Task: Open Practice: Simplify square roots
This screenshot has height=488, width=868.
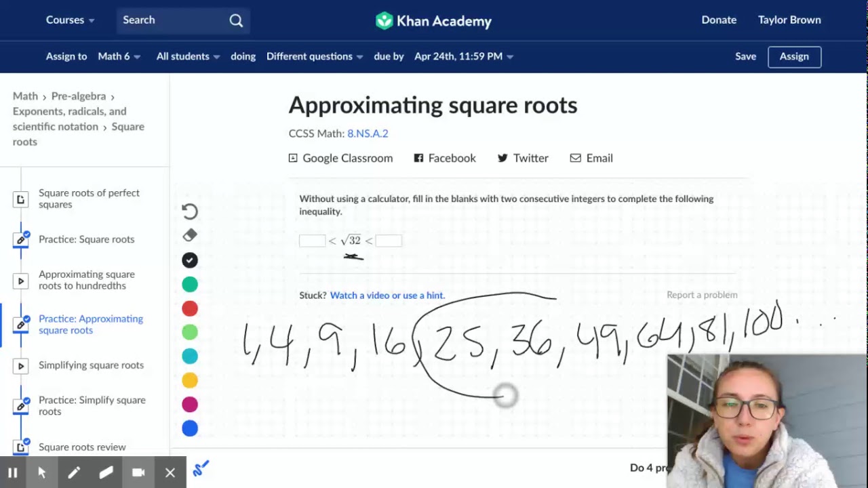Action: click(x=92, y=405)
